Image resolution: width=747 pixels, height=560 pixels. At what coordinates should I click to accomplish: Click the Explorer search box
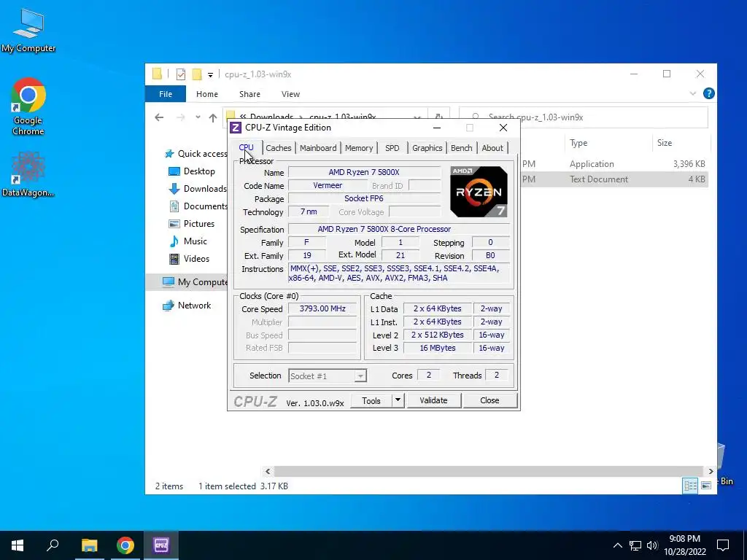584,117
